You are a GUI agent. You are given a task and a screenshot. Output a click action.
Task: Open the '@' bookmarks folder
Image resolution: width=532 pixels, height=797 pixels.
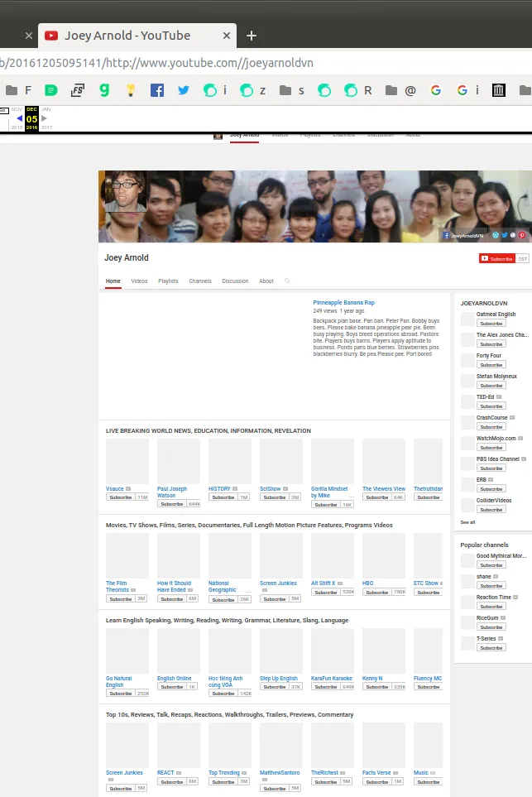click(x=400, y=90)
